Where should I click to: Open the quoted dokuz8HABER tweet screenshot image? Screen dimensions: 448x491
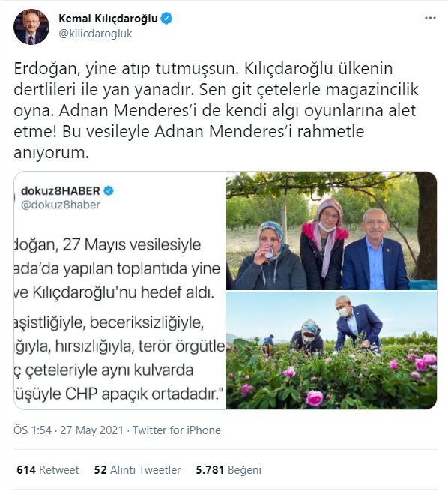pos(120,290)
